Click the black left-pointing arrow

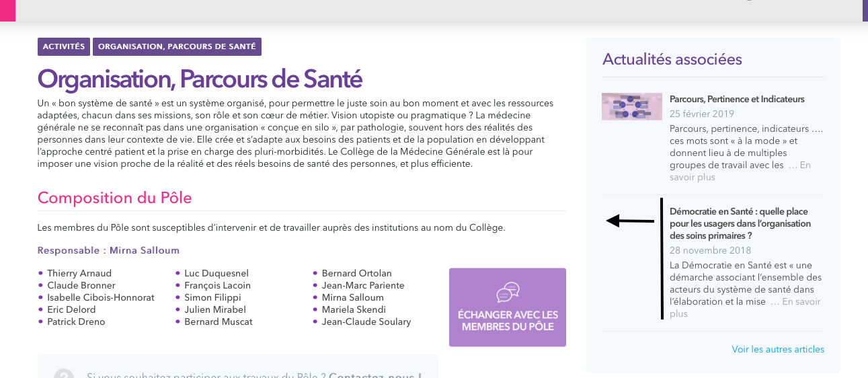[630, 221]
